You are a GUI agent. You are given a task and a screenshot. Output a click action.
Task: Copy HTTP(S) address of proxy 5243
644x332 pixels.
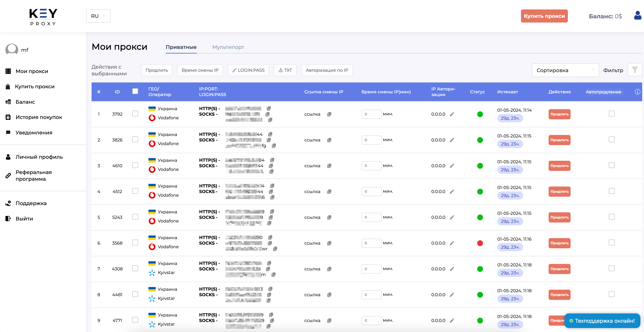click(272, 212)
